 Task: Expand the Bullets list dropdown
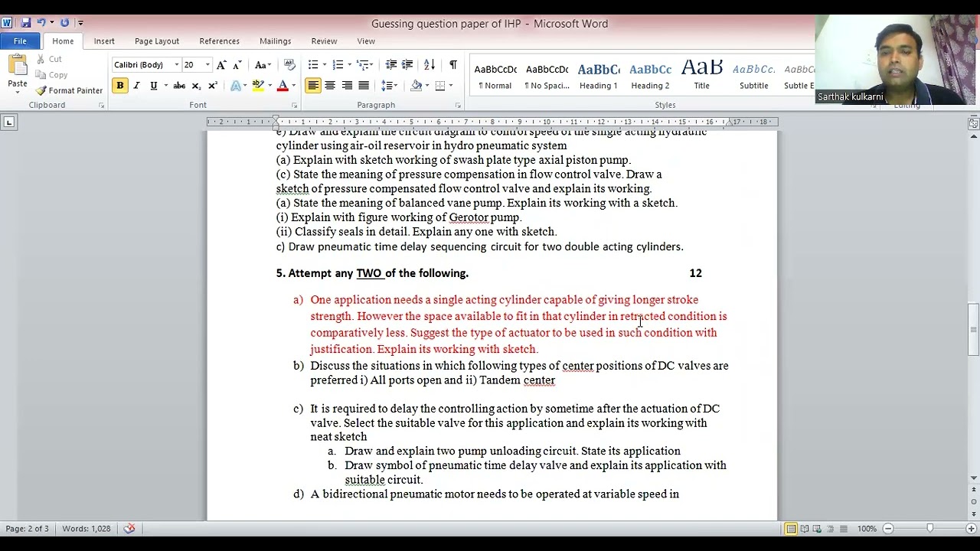click(x=325, y=65)
